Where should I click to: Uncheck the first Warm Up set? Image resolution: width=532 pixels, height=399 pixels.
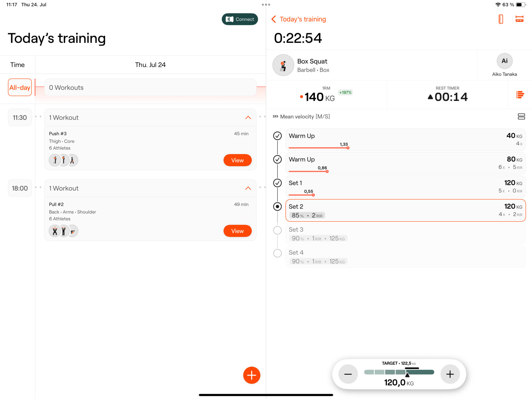coord(277,136)
